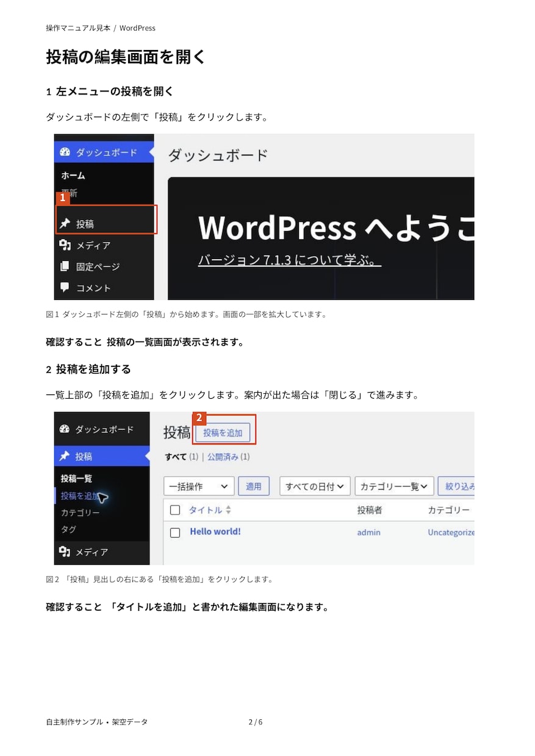Click 投稿を追加 button beside the 投稿 heading
This screenshot has height=756, width=535.
[x=223, y=432]
